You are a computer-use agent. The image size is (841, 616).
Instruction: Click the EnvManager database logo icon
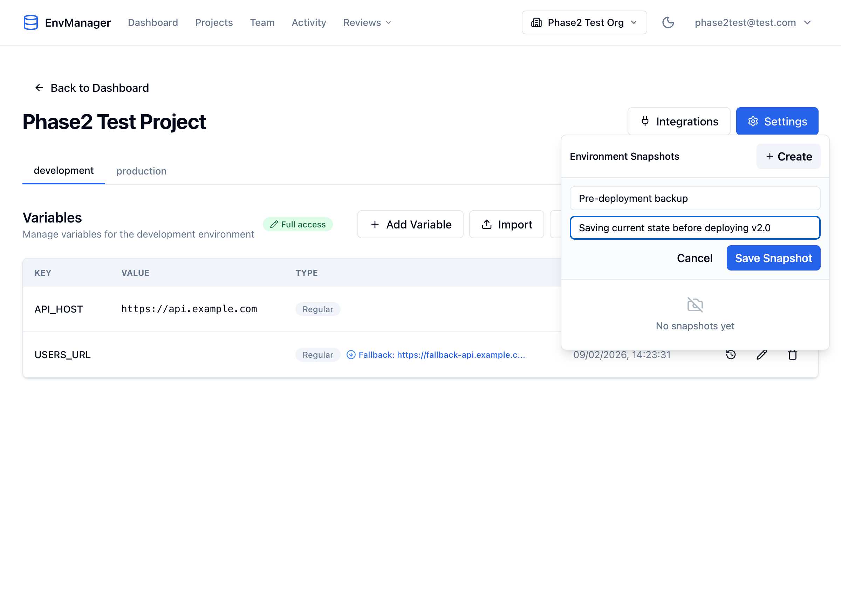tap(30, 22)
